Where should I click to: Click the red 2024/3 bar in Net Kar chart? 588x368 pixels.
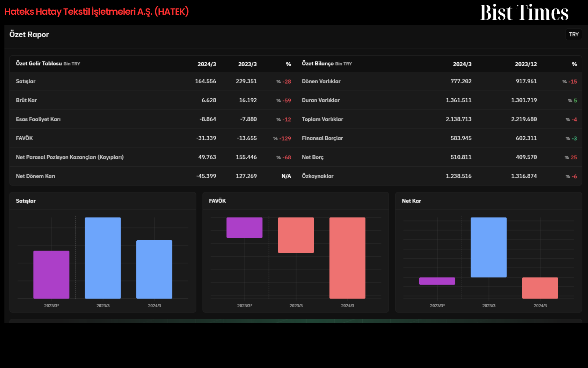(x=540, y=288)
